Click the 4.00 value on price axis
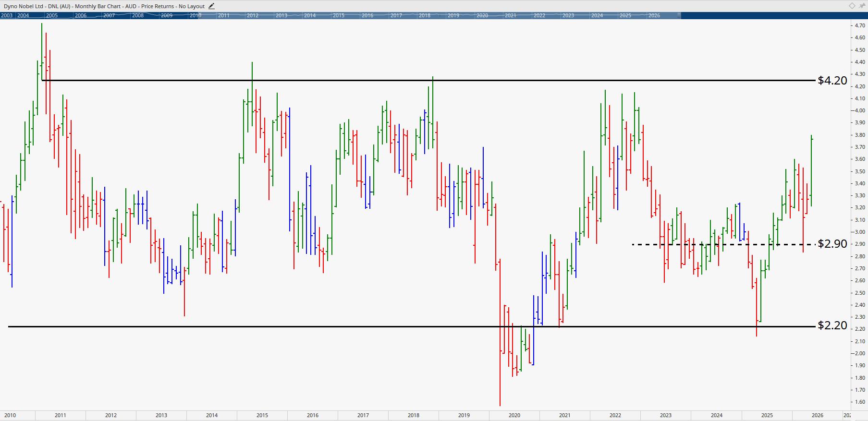Viewport: 868px width, 421px height. pyautogui.click(x=860, y=110)
